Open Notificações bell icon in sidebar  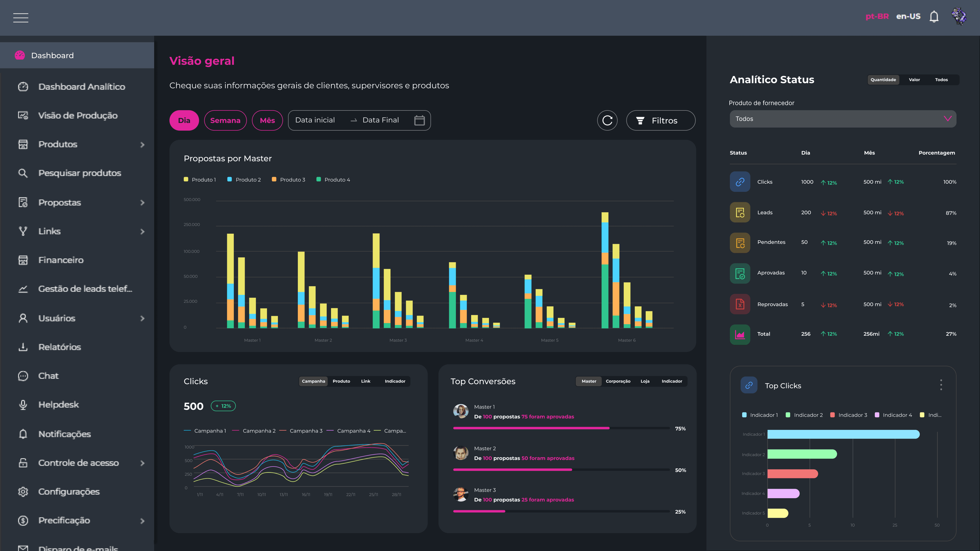23,434
